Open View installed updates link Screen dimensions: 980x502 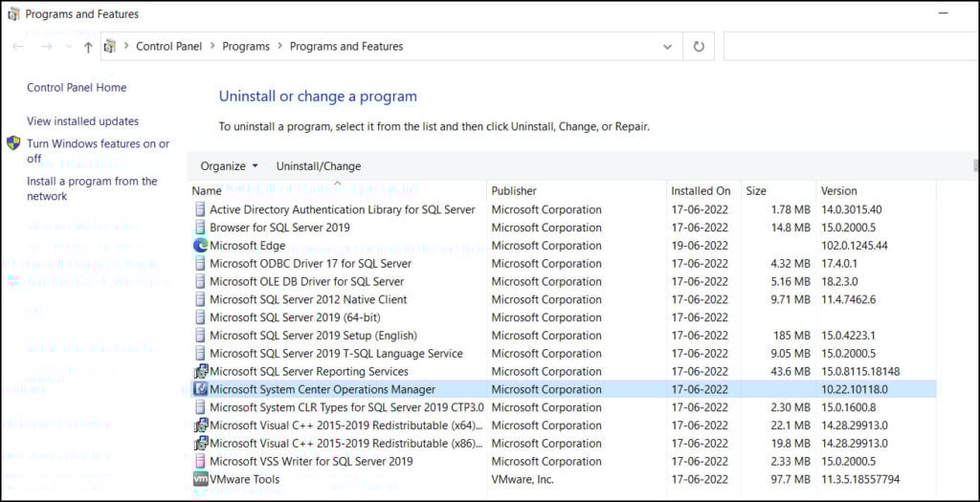[x=82, y=121]
